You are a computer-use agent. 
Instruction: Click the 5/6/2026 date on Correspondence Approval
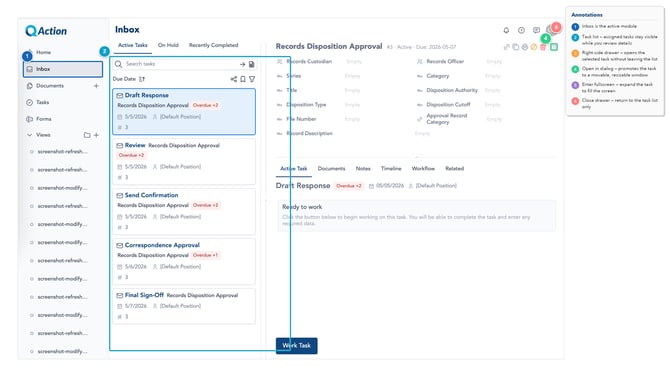[135, 267]
